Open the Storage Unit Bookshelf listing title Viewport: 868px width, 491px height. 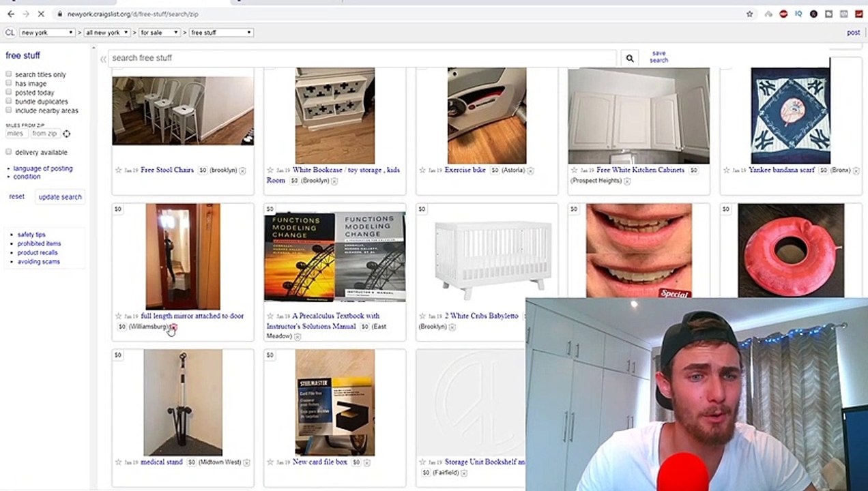484,462
